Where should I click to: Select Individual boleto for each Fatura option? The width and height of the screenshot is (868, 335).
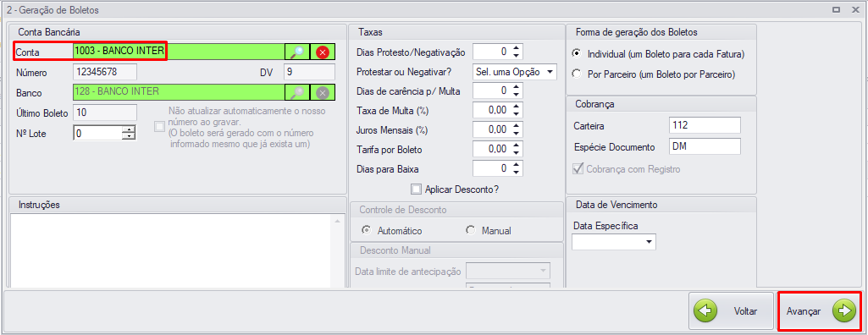pyautogui.click(x=577, y=53)
